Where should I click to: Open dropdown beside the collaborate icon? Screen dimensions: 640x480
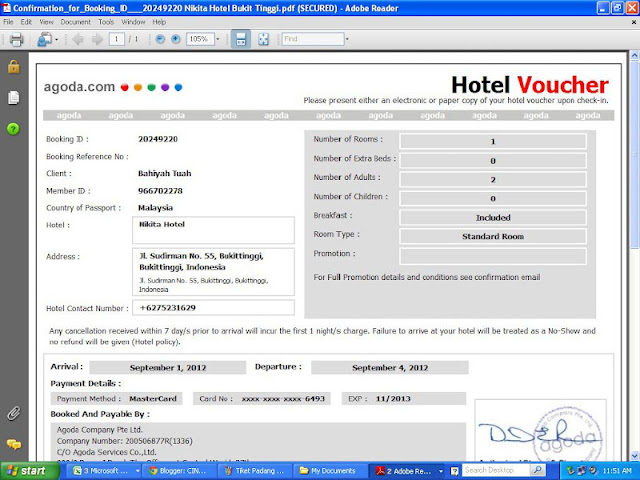[x=56, y=40]
